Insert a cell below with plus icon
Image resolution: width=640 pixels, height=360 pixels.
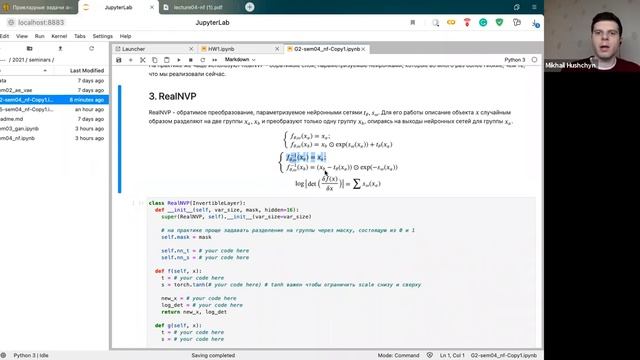[x=131, y=60]
